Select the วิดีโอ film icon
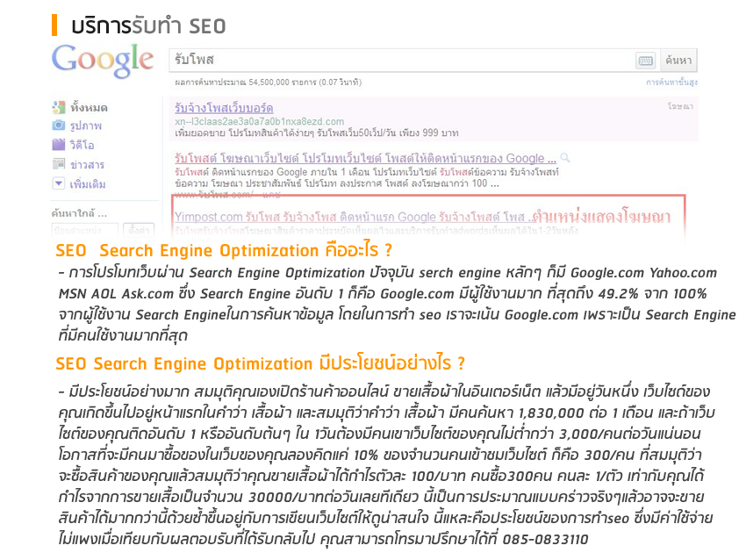Screen dimensions: 746x560 pos(59,145)
